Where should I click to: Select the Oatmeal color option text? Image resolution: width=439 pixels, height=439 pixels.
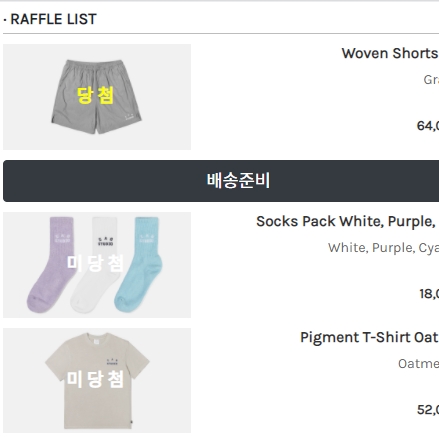pyautogui.click(x=418, y=364)
